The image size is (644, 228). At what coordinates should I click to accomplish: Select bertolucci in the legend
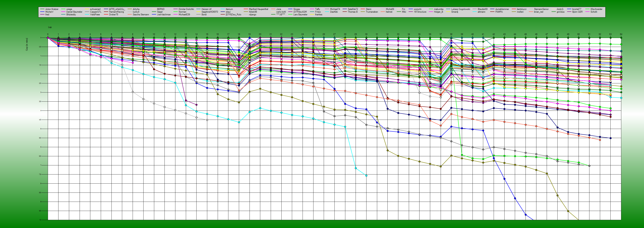(x=521, y=9)
